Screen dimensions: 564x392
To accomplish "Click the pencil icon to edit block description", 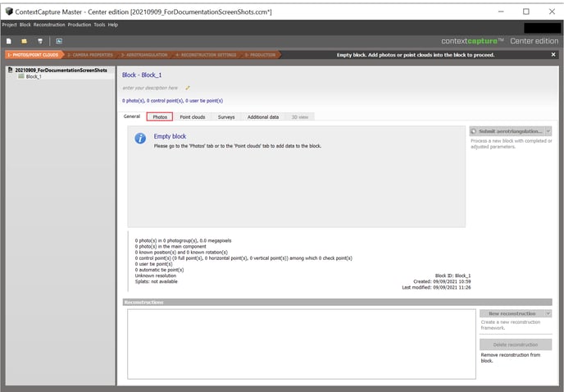I will click(x=188, y=87).
